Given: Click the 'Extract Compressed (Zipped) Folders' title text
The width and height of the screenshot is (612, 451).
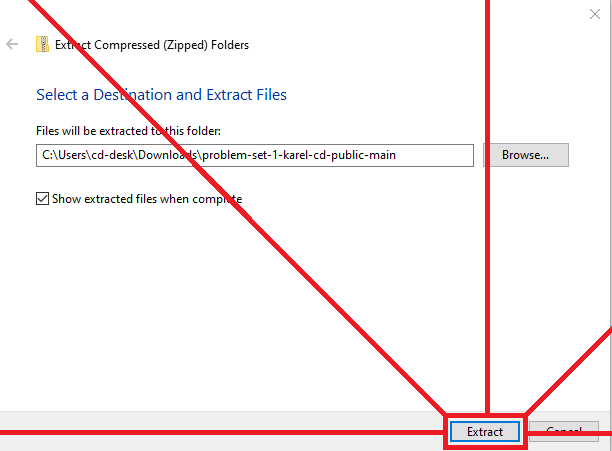Looking at the screenshot, I should (x=152, y=44).
